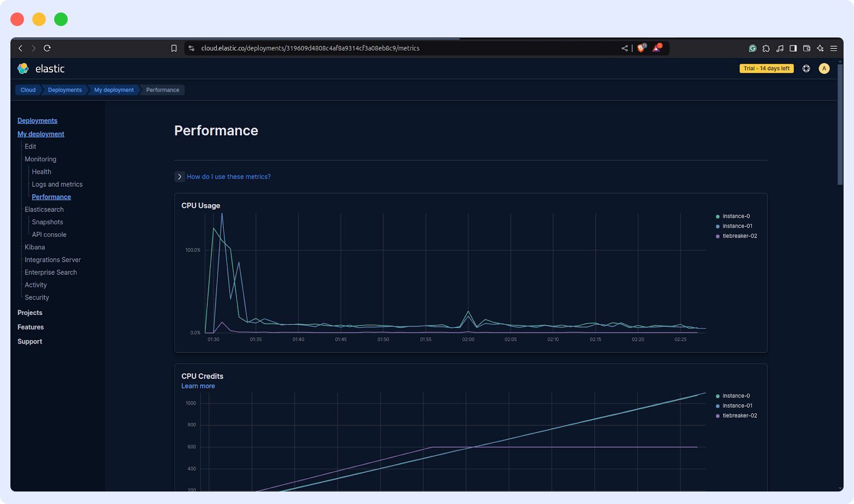Click the 'Learn more' link under CPU Credits

pyautogui.click(x=198, y=386)
